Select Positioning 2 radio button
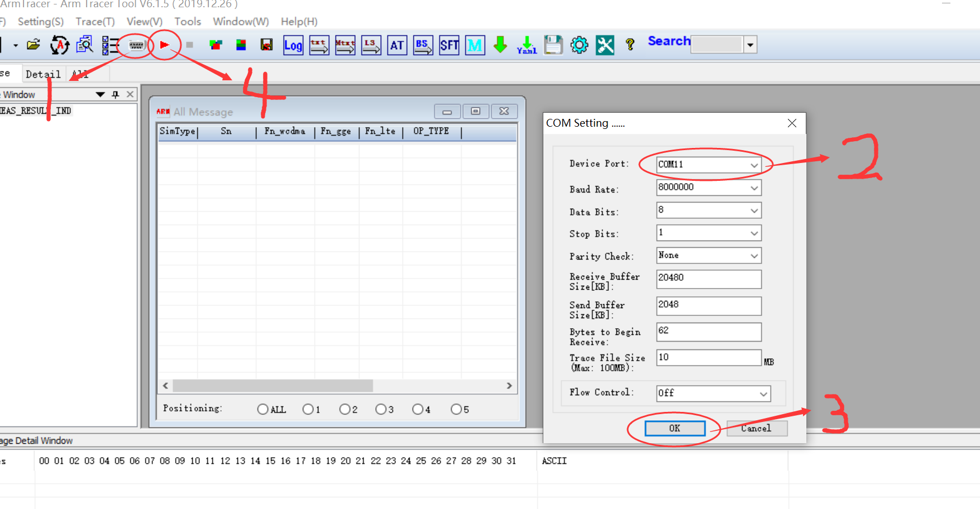 point(345,409)
